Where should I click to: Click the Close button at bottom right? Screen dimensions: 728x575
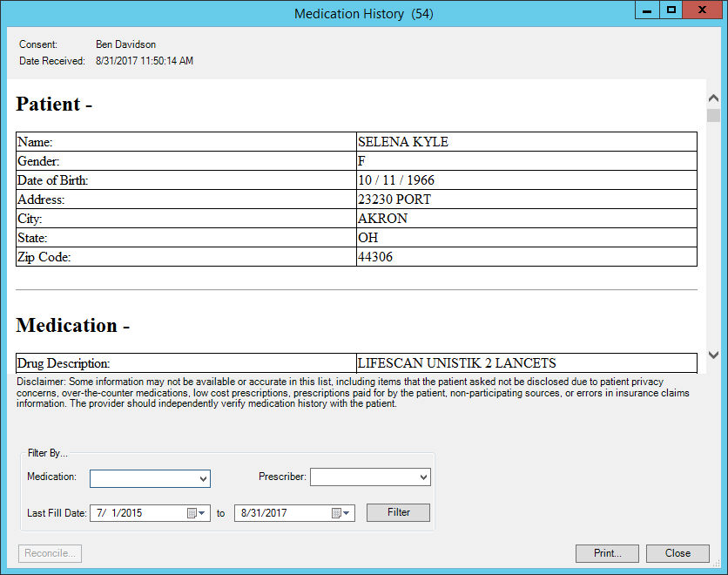click(677, 553)
